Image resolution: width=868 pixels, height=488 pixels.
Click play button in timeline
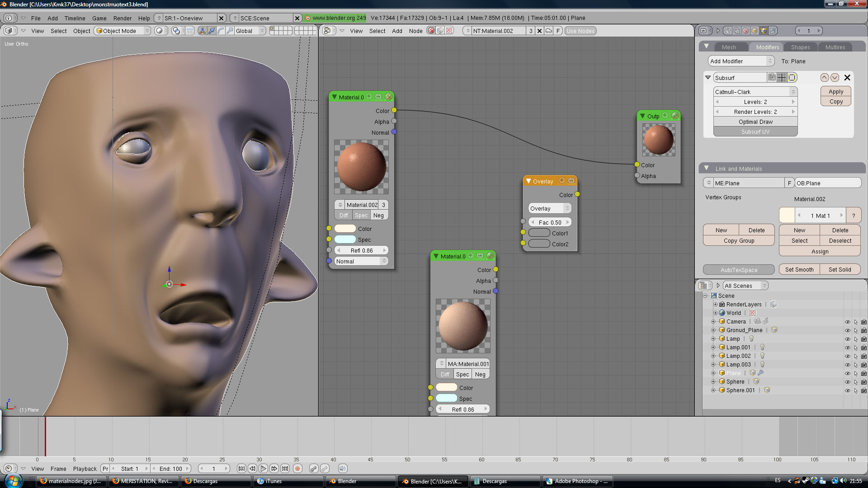pyautogui.click(x=263, y=469)
